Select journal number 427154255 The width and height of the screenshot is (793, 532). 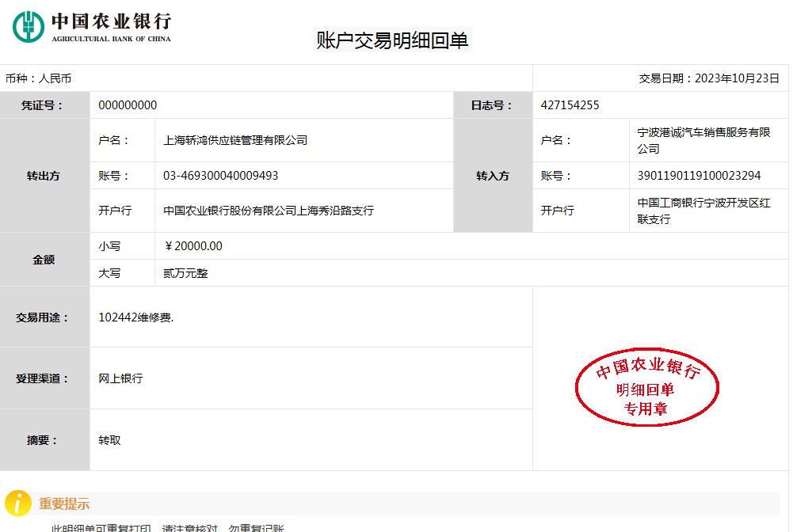click(x=570, y=105)
